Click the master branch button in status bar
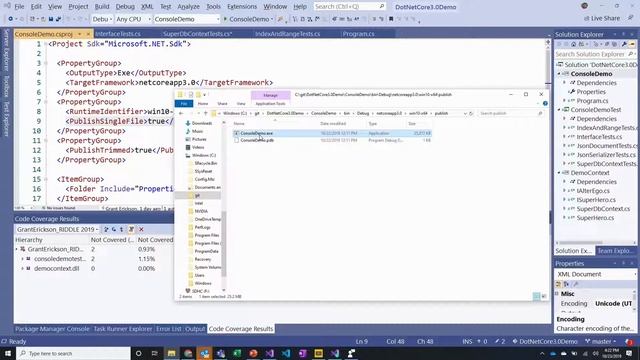This screenshot has height=360, width=640. [600, 341]
